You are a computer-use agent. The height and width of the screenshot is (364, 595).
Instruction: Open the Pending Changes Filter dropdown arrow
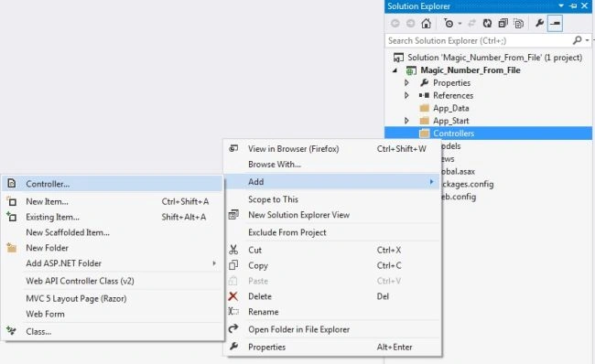coord(460,24)
